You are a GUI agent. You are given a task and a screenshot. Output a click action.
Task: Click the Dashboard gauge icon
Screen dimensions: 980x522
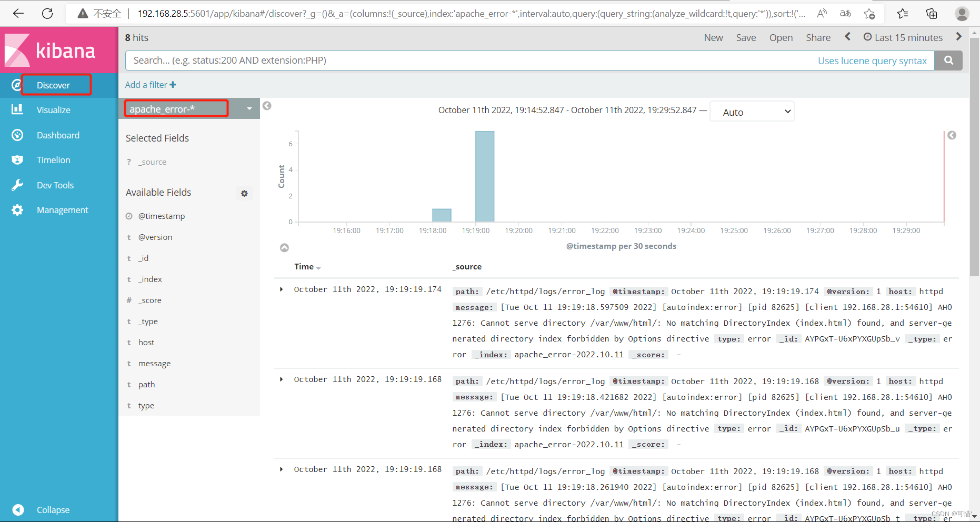point(17,135)
